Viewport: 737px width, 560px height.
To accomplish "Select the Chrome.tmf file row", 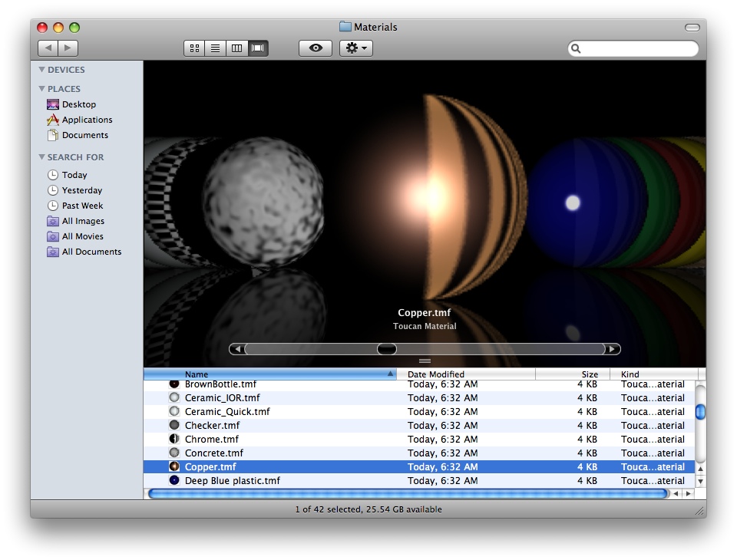I will [212, 440].
